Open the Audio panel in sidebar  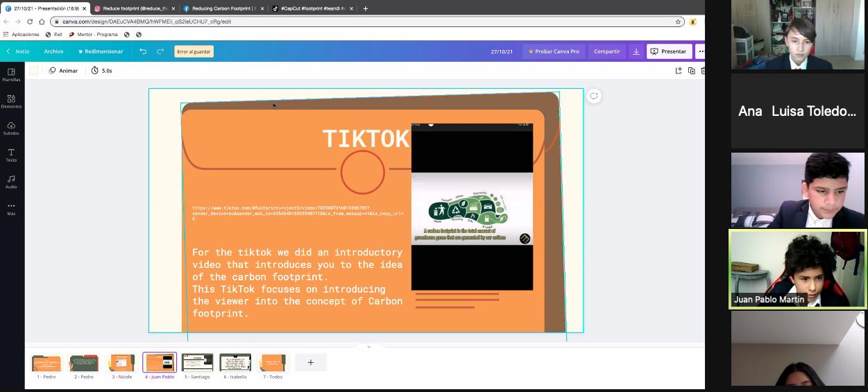coord(11,181)
